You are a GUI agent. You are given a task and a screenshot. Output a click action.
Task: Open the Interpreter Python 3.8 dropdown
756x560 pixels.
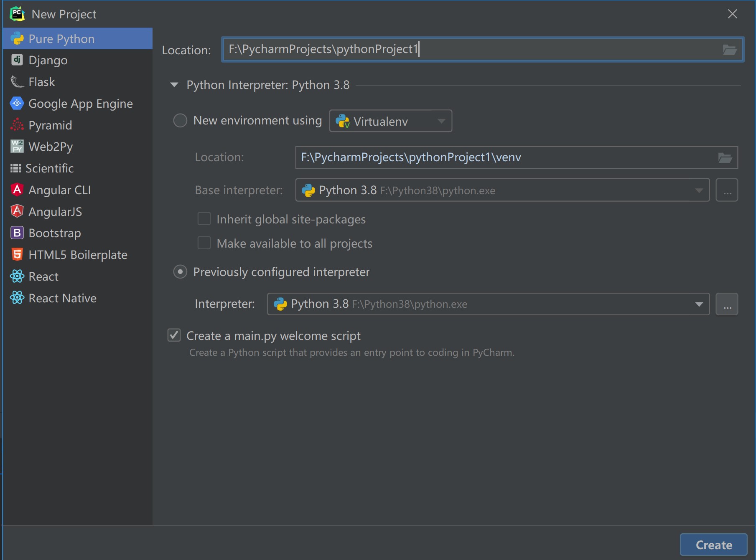(488, 304)
